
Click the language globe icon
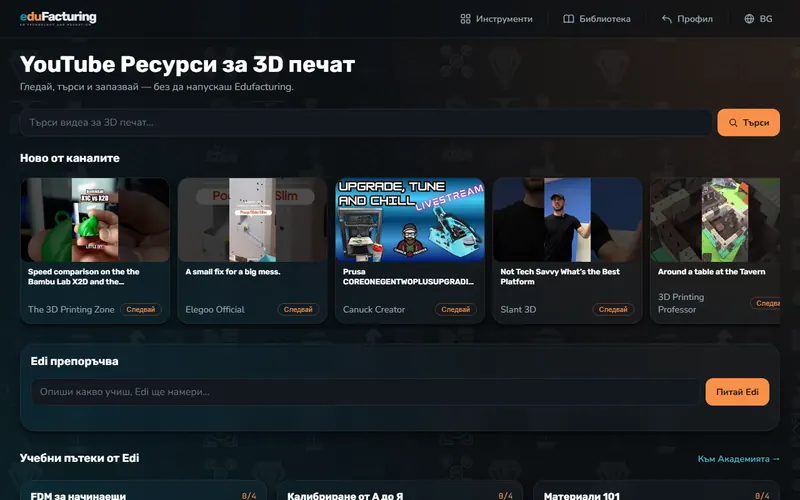coord(749,19)
